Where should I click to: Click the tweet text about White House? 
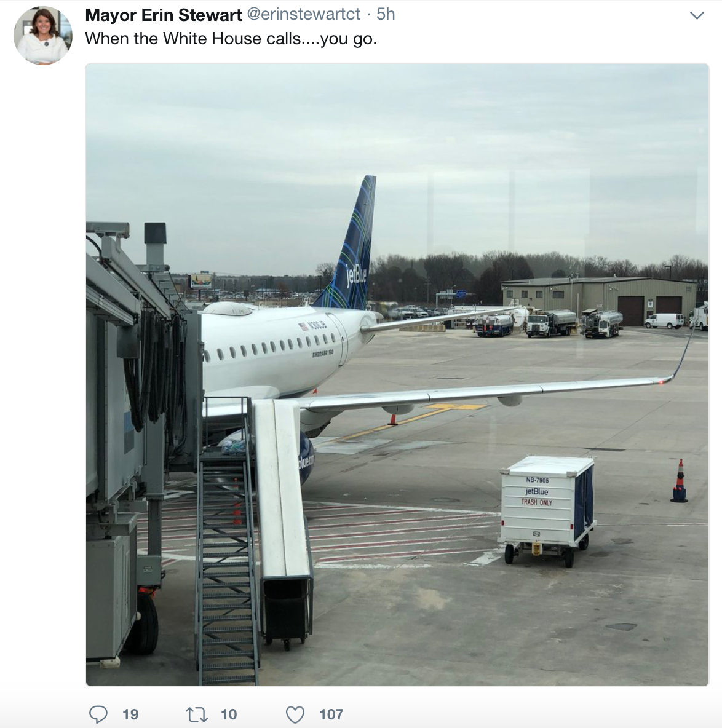click(231, 39)
